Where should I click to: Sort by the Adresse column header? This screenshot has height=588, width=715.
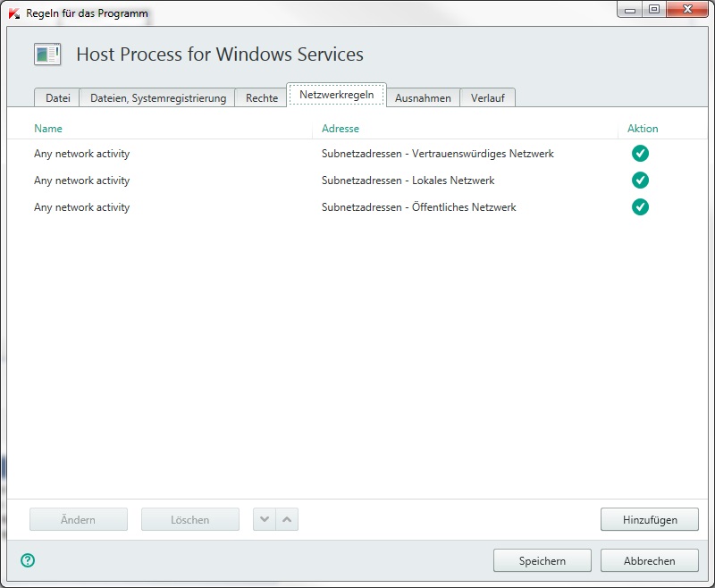point(341,129)
